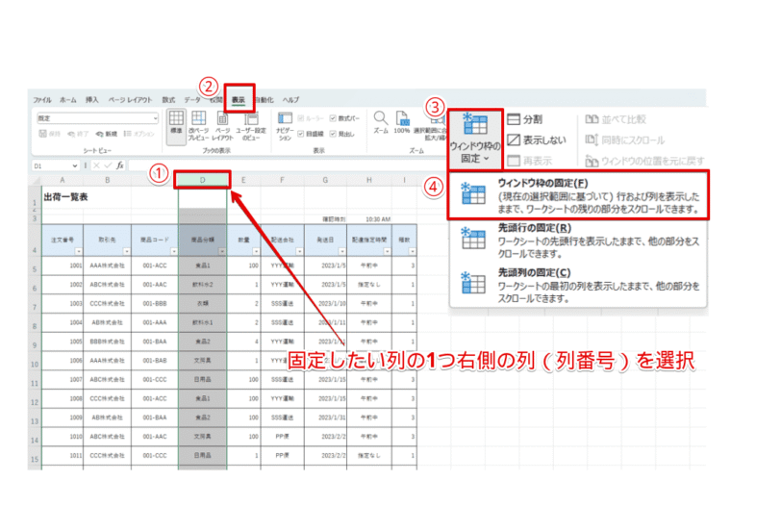Switch to the ページ レイアウト tab
Screen dimensions: 781x532
point(131,100)
